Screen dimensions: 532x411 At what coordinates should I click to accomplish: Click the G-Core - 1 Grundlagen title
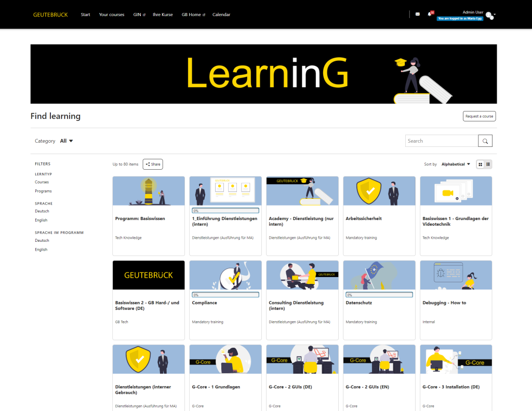tap(216, 387)
